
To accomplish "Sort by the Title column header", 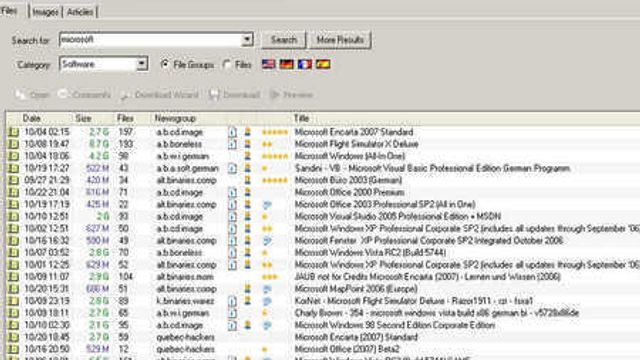I will [x=301, y=118].
